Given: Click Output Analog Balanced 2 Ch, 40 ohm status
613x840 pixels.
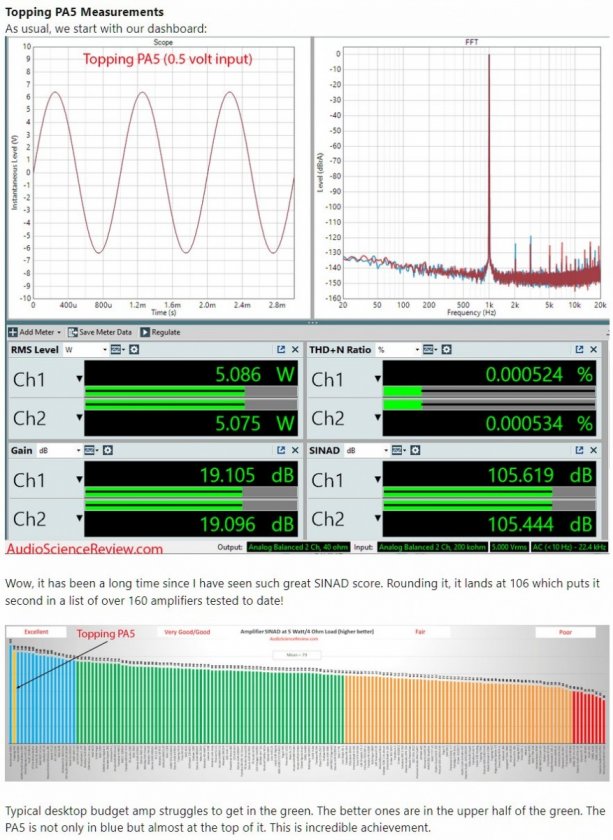Looking at the screenshot, I should tap(298, 547).
